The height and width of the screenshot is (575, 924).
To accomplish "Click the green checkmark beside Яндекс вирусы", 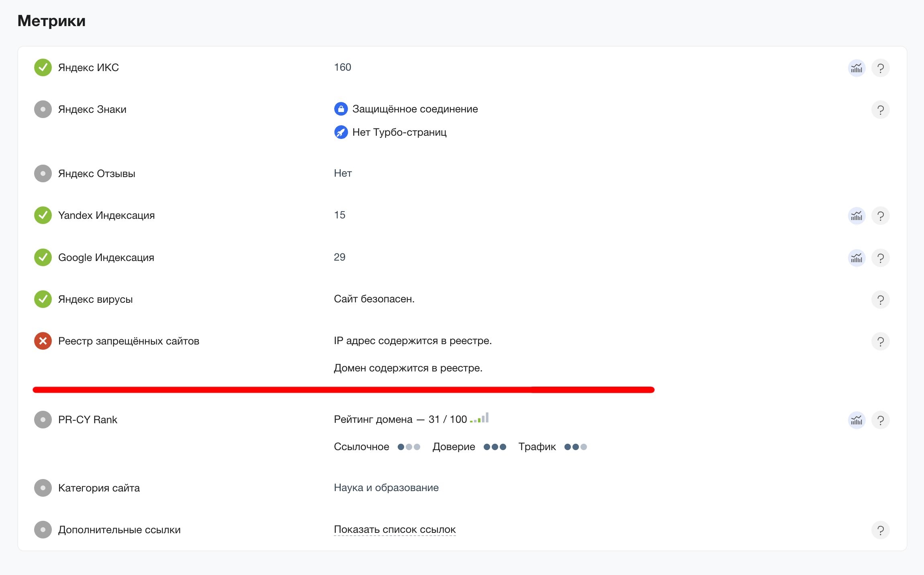I will [x=43, y=300].
